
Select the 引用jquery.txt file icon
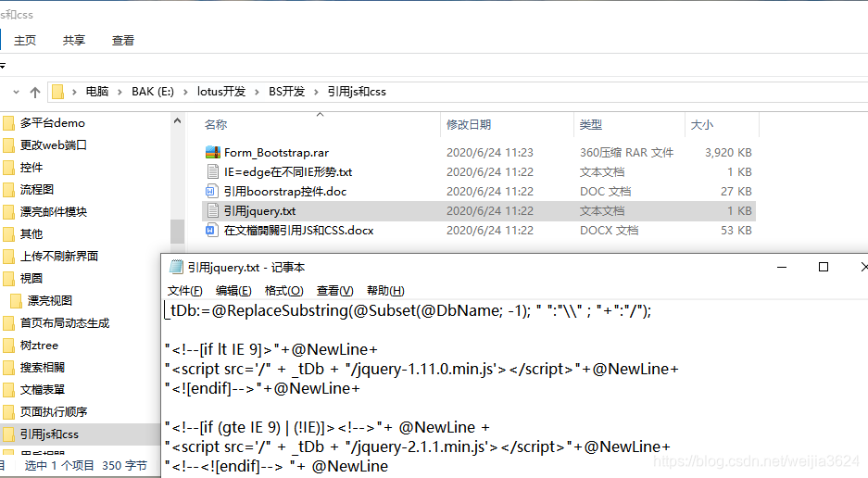212,211
